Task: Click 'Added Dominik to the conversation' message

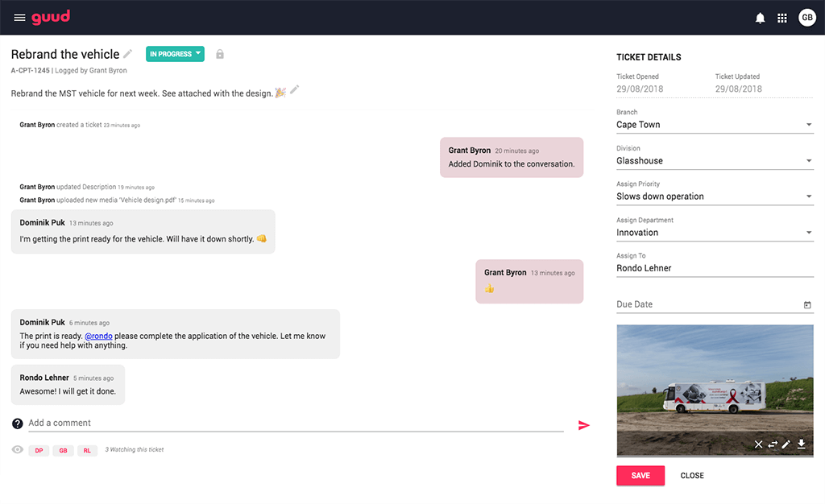Action: tap(512, 158)
